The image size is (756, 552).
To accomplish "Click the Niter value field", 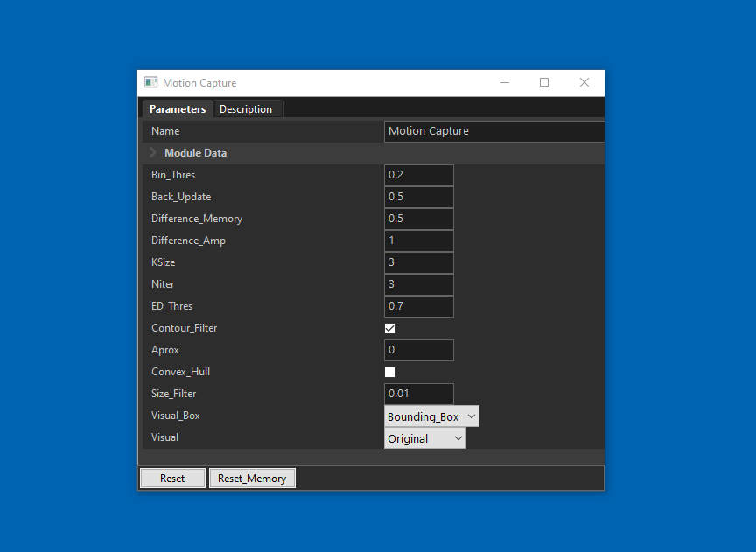I will tap(418, 284).
